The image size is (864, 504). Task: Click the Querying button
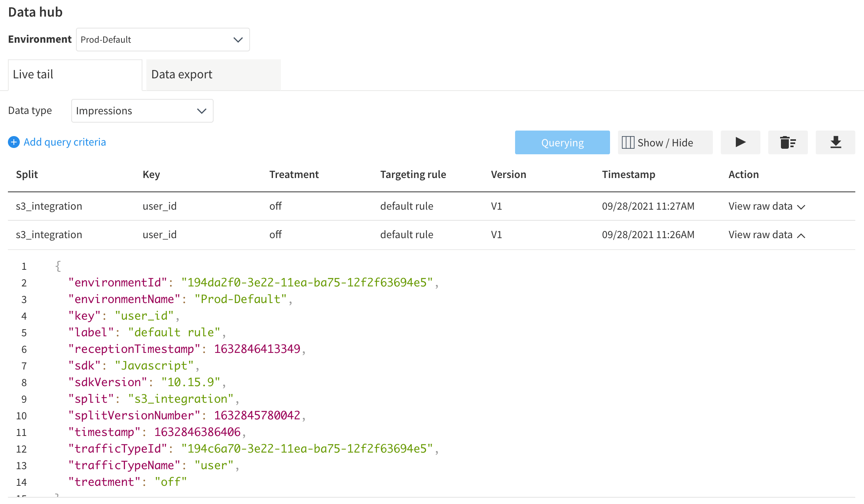click(x=562, y=142)
